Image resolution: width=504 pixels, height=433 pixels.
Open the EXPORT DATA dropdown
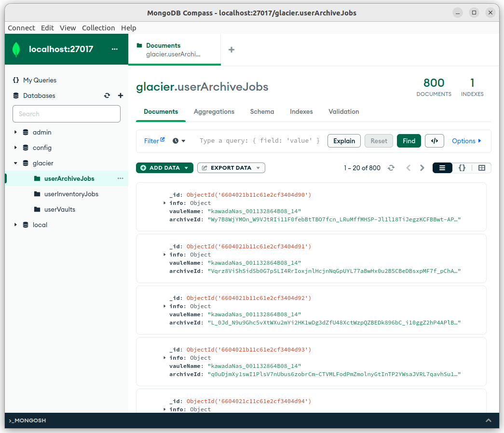click(231, 168)
